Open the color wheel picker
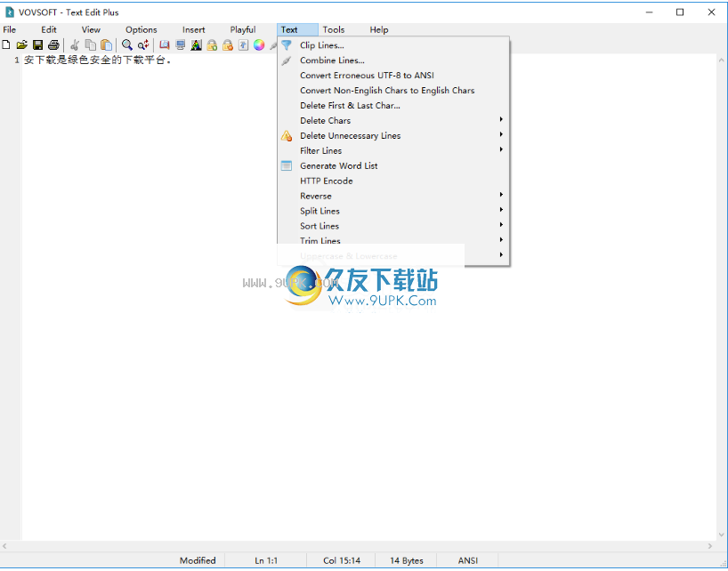This screenshot has width=728, height=571. (x=259, y=45)
